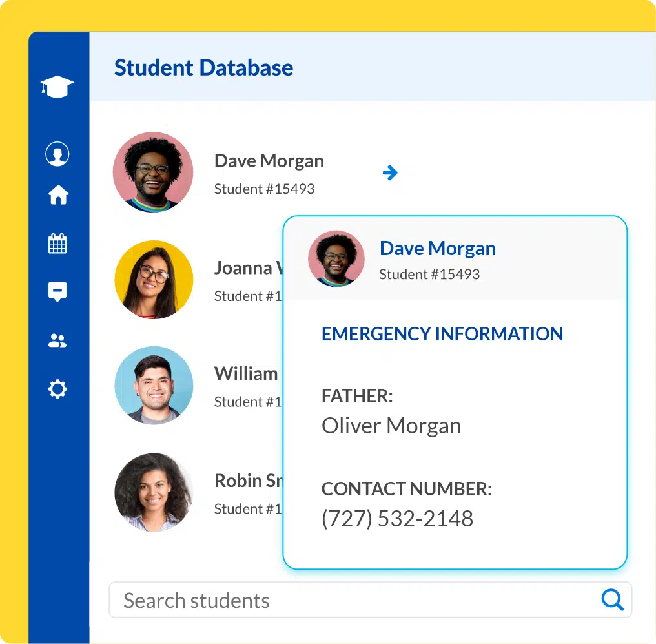Select Robin's profile photo
The image size is (656, 644).
tap(154, 492)
